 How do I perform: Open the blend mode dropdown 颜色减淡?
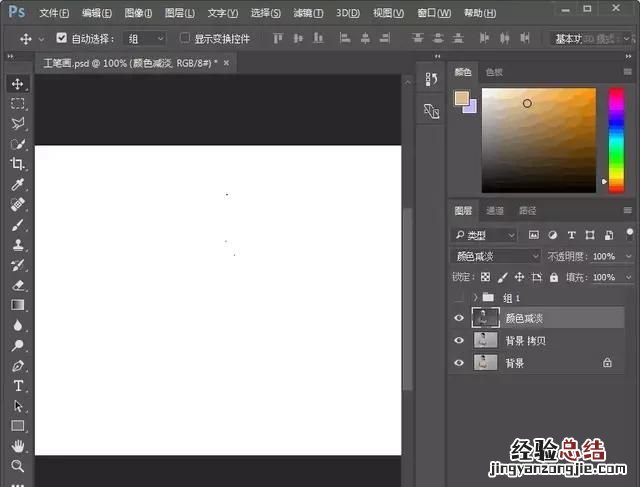tap(495, 256)
